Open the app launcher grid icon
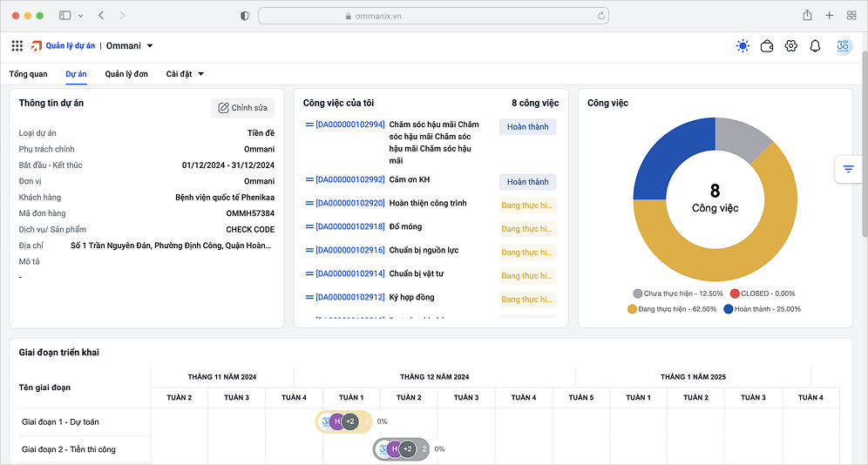868x465 pixels. (x=17, y=46)
